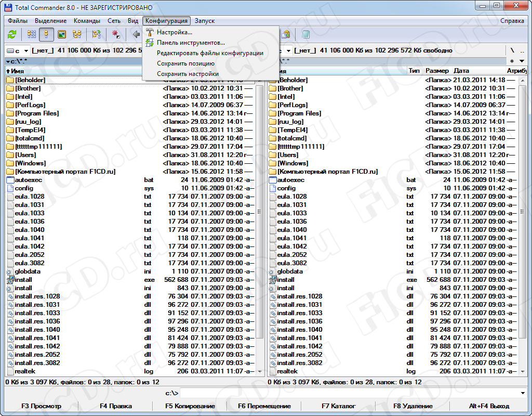Click the install exe icon in left panel

pos(10,280)
